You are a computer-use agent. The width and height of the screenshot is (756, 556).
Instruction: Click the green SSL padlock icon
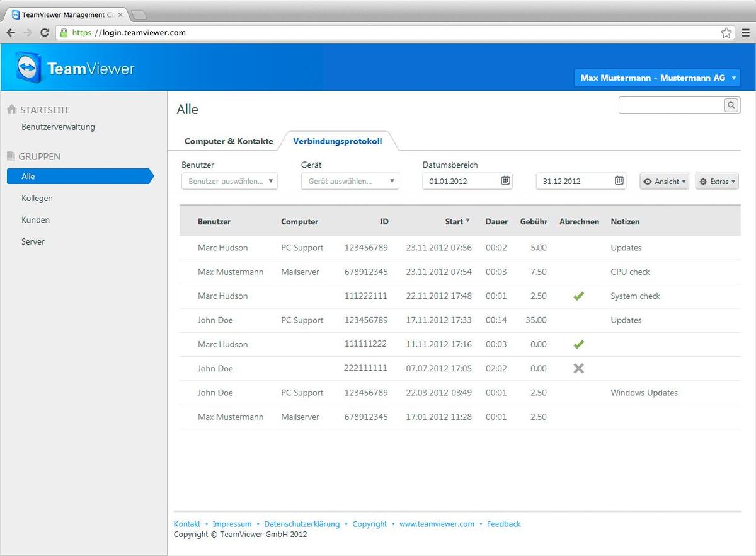click(x=63, y=32)
